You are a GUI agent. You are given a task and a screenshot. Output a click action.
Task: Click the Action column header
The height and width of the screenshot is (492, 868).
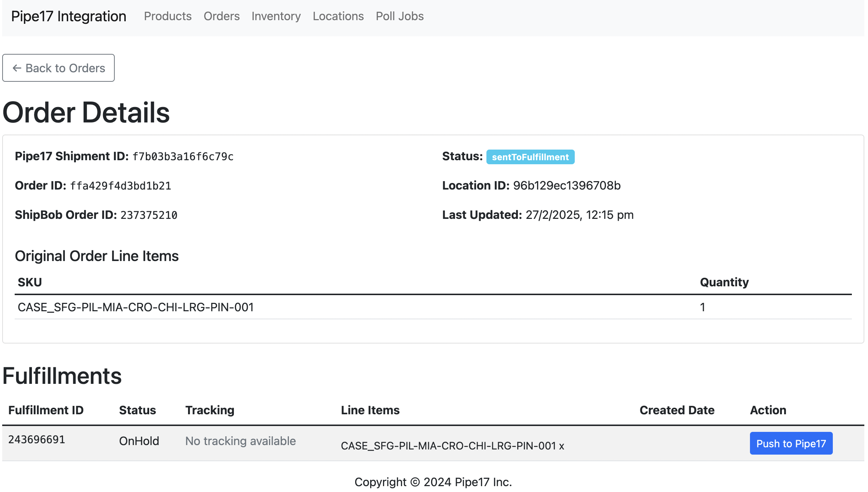coord(768,410)
